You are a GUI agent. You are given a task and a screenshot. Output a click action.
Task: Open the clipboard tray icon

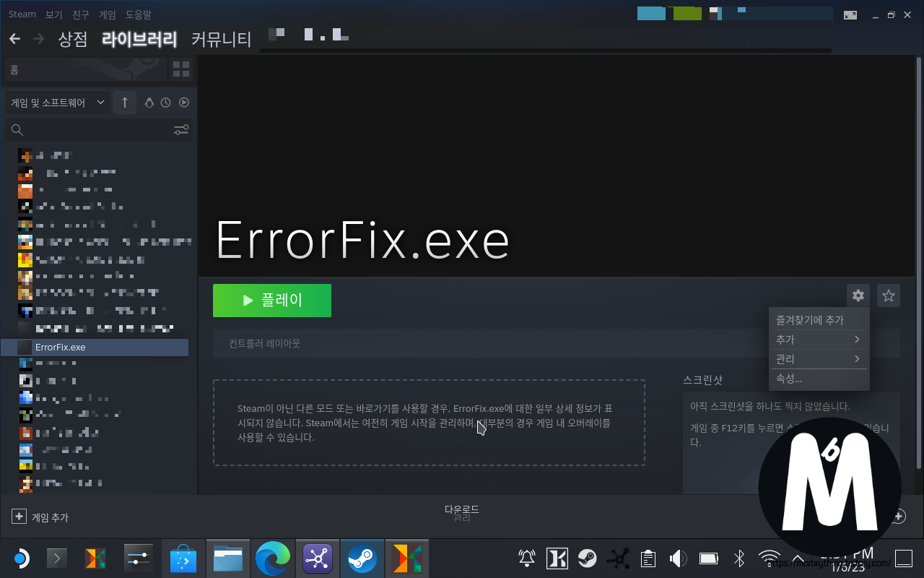tap(648, 558)
